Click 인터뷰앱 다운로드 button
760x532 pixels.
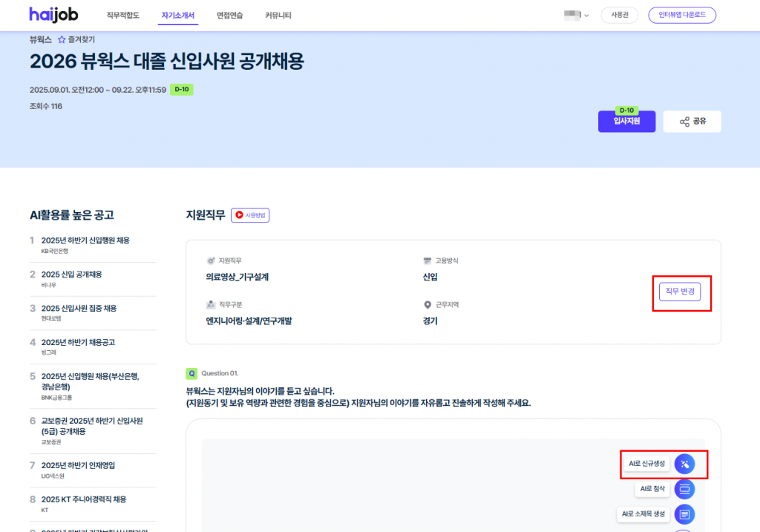[x=682, y=15]
